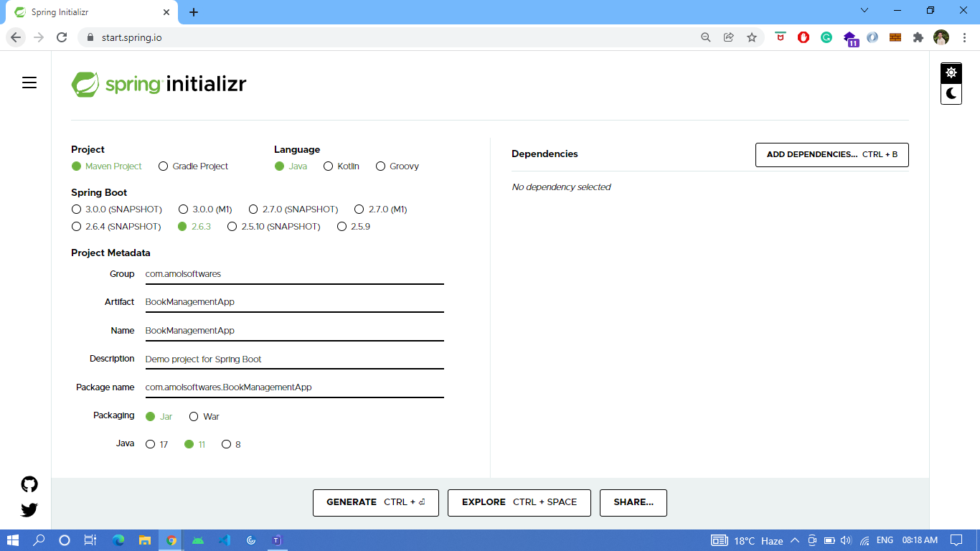
Task: Select Spring Boot 2.5.10 (SNAPSHOT)
Action: click(273, 227)
